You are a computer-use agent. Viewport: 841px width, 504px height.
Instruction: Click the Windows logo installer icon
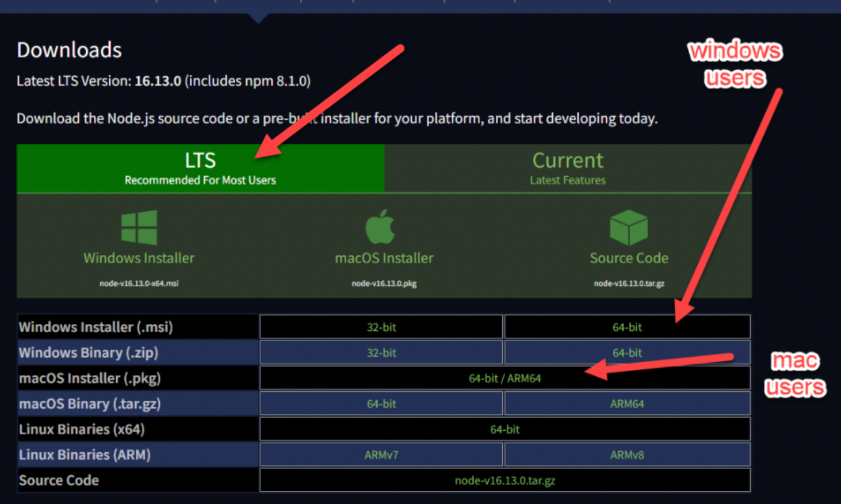139,227
